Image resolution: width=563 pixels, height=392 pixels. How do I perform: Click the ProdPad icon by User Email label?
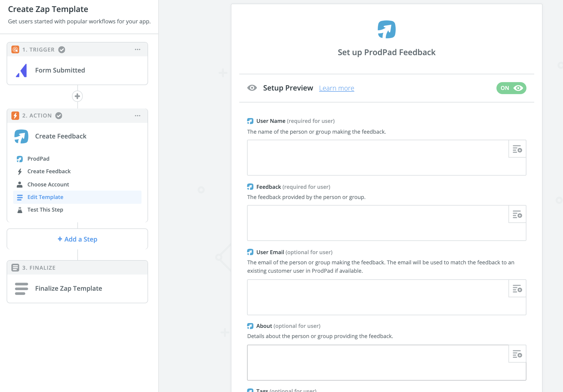click(250, 252)
